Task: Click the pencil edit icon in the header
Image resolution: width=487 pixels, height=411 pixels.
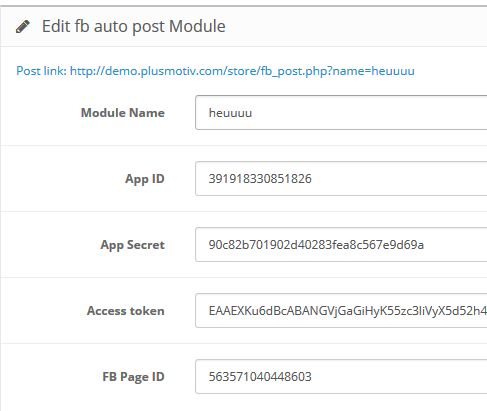Action: 23,27
